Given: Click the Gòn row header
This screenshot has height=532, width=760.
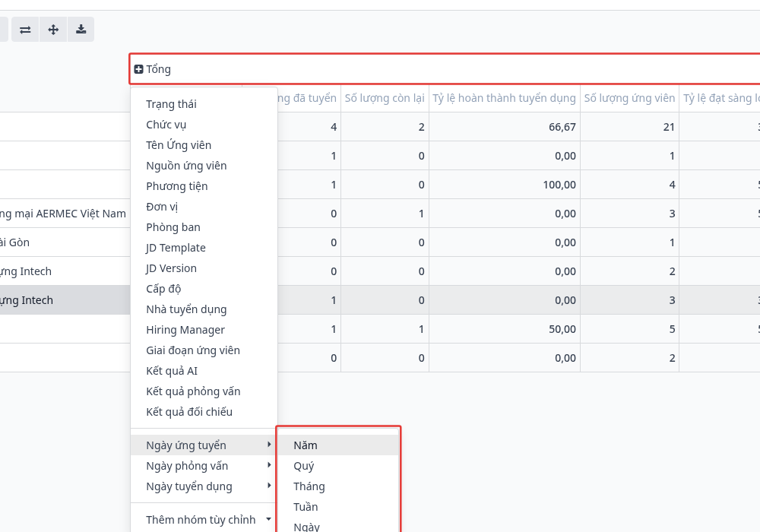Looking at the screenshot, I should click(x=65, y=242).
